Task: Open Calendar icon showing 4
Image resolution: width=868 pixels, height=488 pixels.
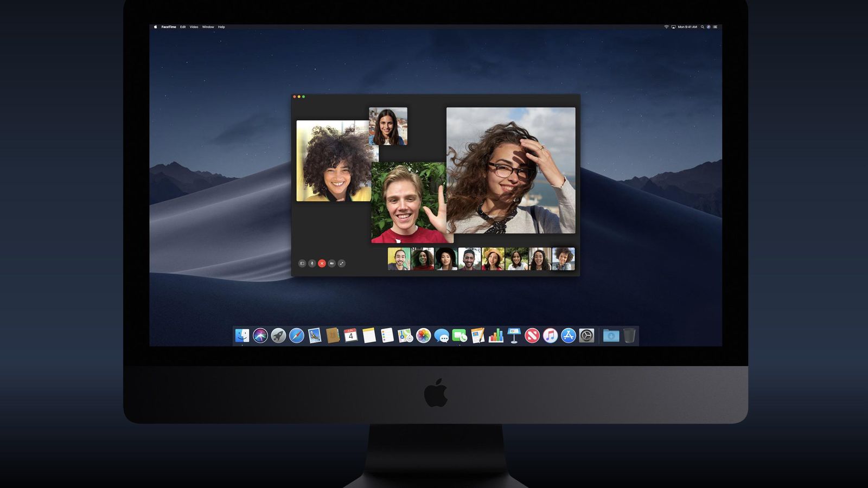Action: tap(351, 336)
